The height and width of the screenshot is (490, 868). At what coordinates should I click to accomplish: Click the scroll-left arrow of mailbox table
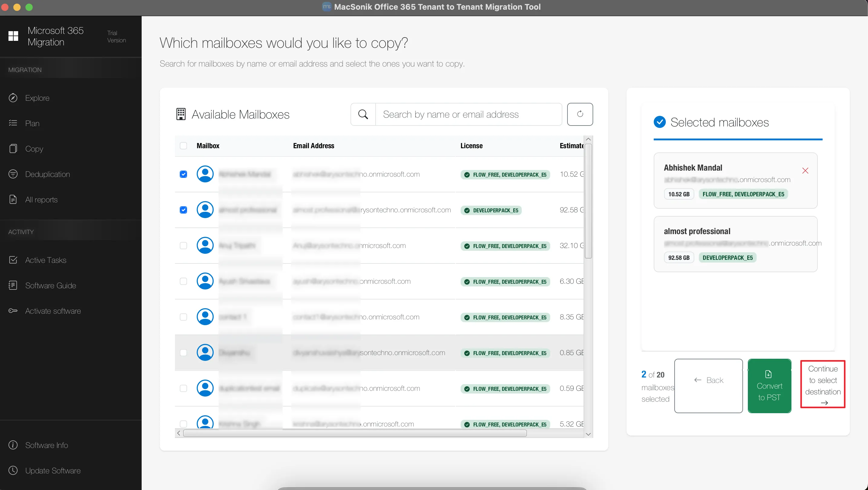coord(179,433)
